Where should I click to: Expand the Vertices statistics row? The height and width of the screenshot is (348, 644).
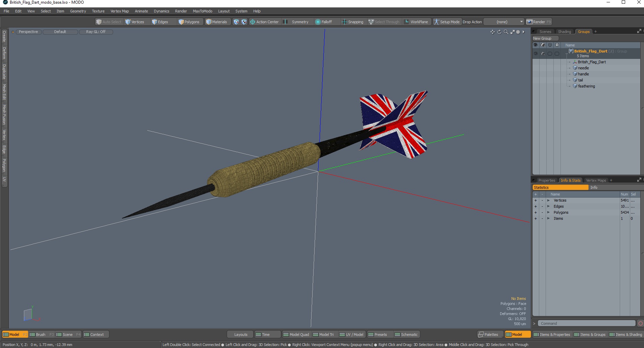point(548,200)
